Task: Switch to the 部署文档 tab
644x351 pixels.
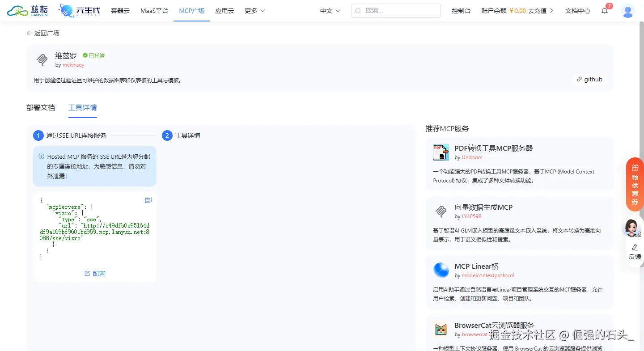Action: coord(41,107)
